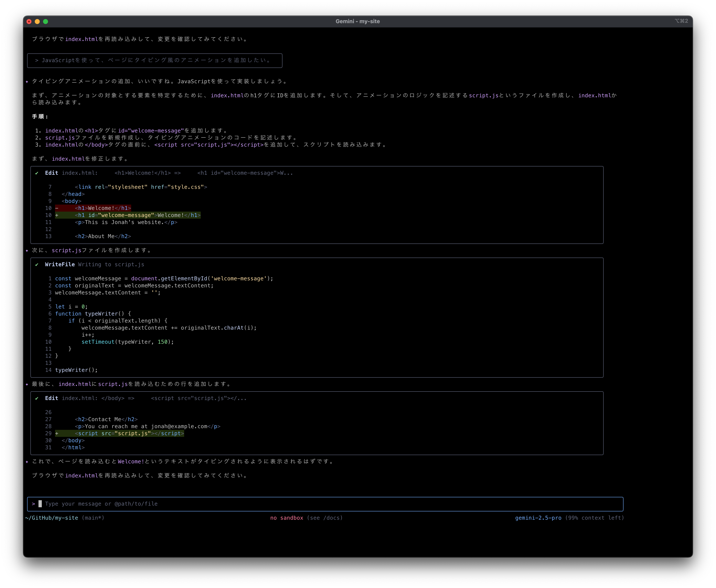Click 'Writing to script.js' text
This screenshot has height=588, width=716.
pos(111,265)
